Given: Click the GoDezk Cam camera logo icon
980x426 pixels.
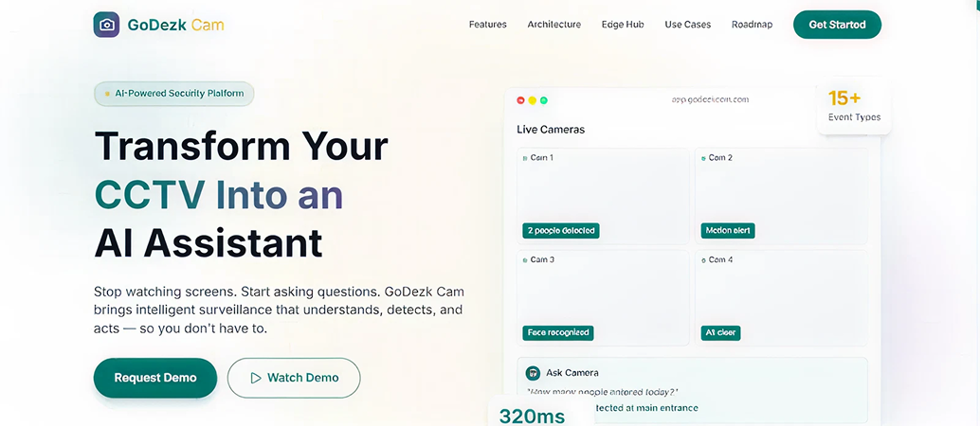Looking at the screenshot, I should click(x=107, y=25).
